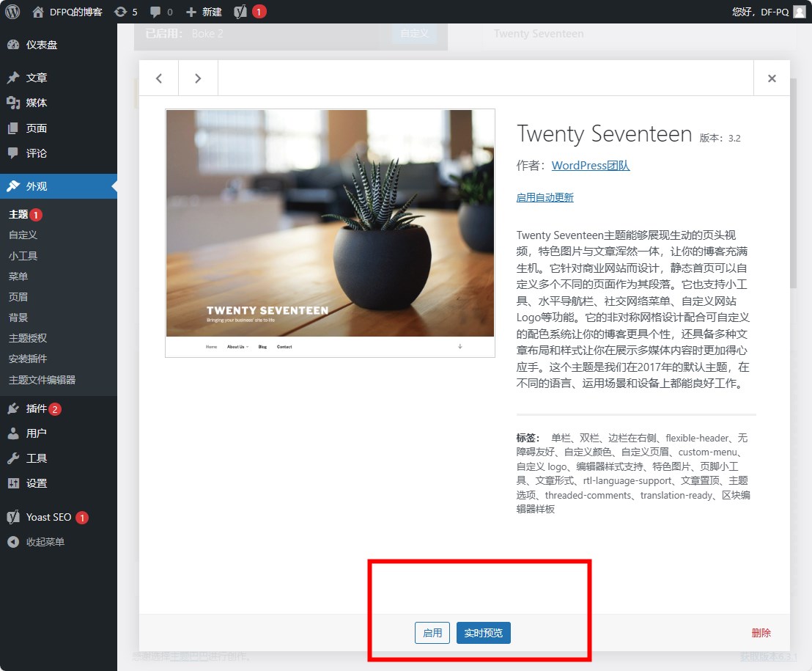
Task: Click the paintbrush icon beside 外观
Action: [x=13, y=186]
